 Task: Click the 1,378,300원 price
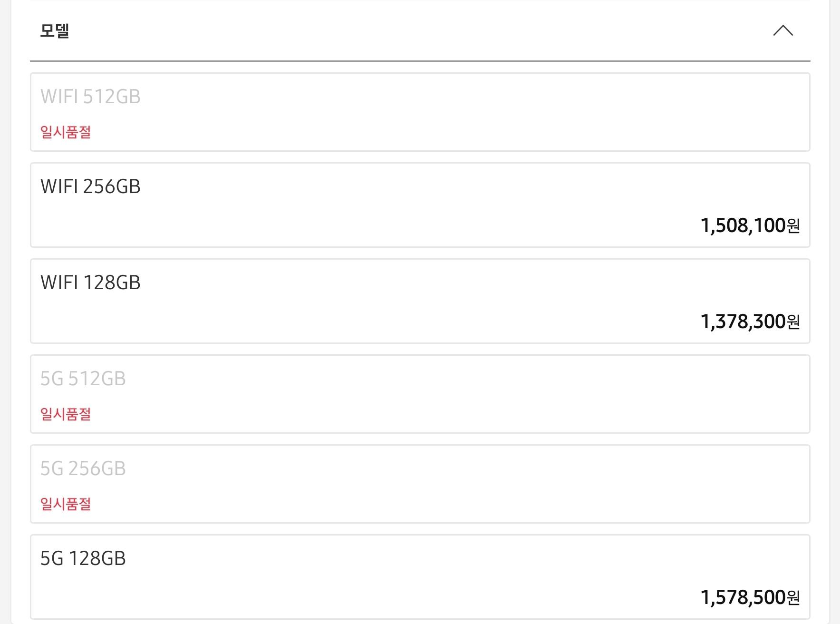click(x=750, y=322)
